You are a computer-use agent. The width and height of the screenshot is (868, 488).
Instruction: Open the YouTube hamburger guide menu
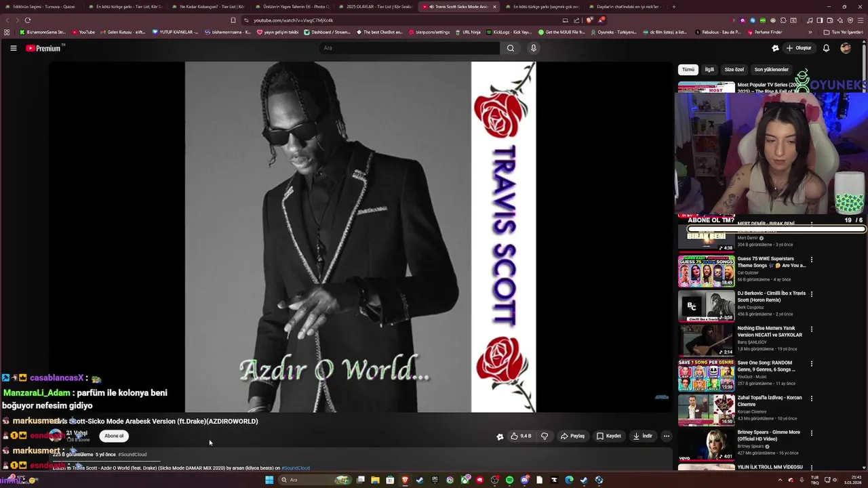coord(13,48)
